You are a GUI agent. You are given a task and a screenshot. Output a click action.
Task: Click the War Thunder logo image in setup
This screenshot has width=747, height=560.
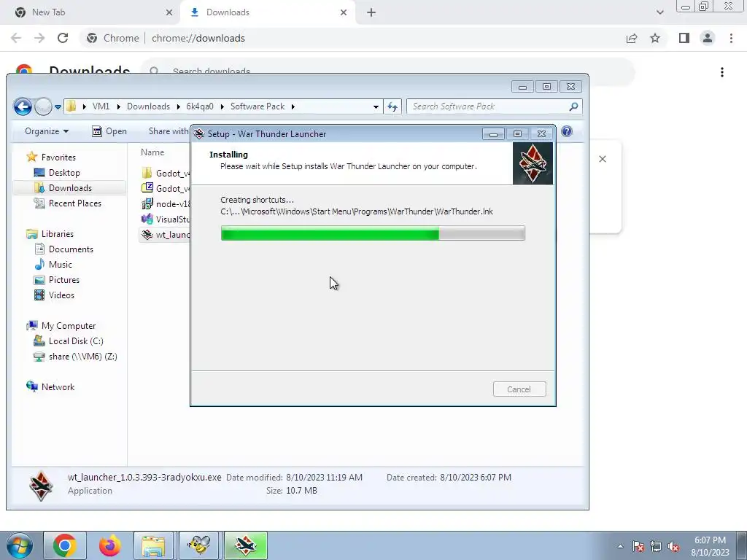coord(533,163)
